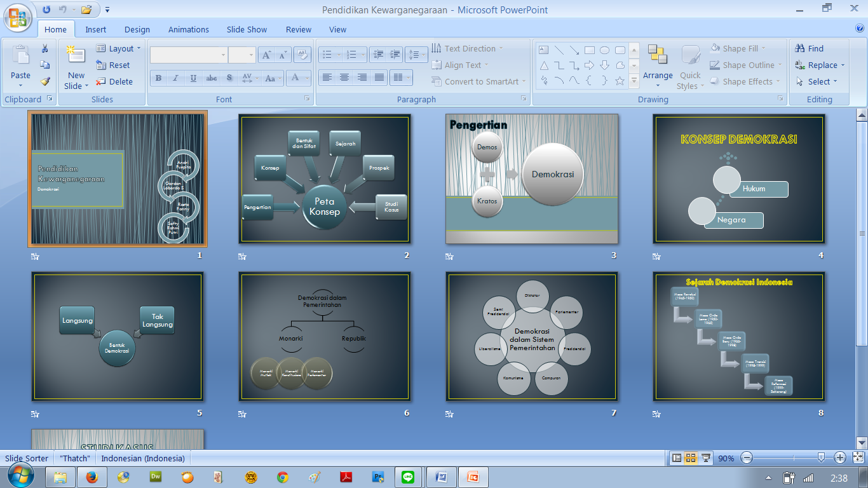Start Slide Show view icon in status bar
Viewport: 868px width, 488px height.
[x=705, y=458]
